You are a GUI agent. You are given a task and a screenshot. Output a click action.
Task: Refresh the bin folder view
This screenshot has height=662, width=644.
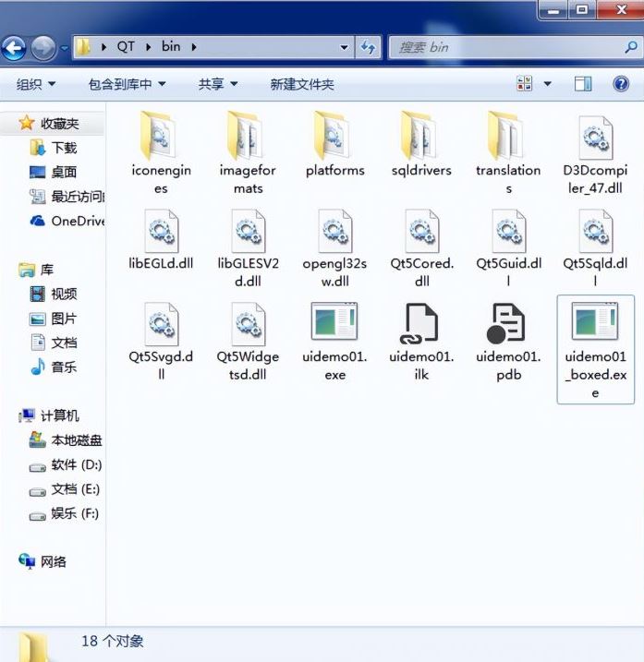coord(368,47)
